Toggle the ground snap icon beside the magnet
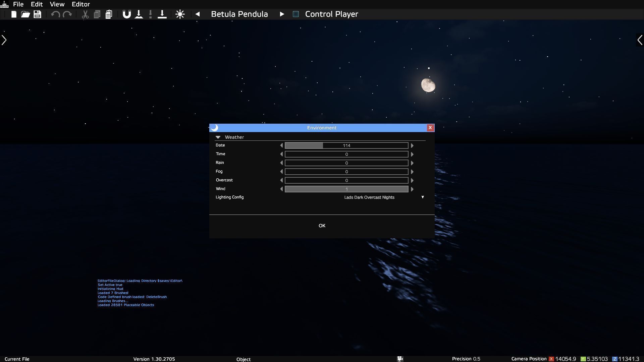Viewport: 644px width, 362px height. (139, 14)
